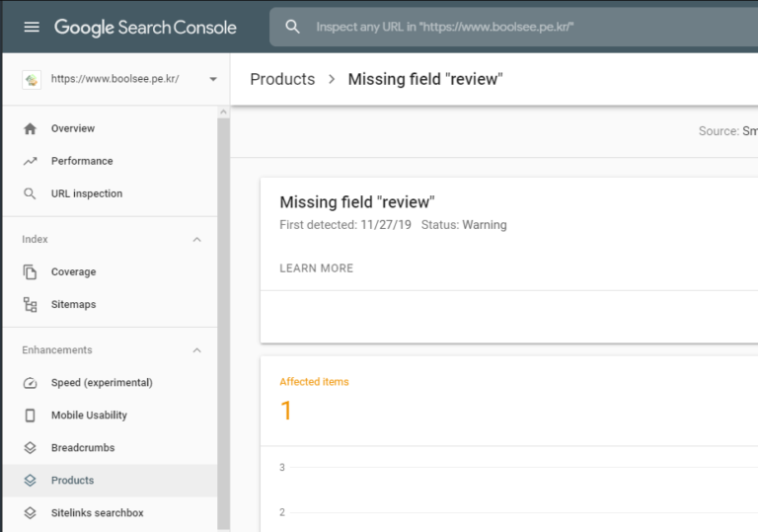Click the Overview home icon
The height and width of the screenshot is (532, 758).
coord(30,128)
